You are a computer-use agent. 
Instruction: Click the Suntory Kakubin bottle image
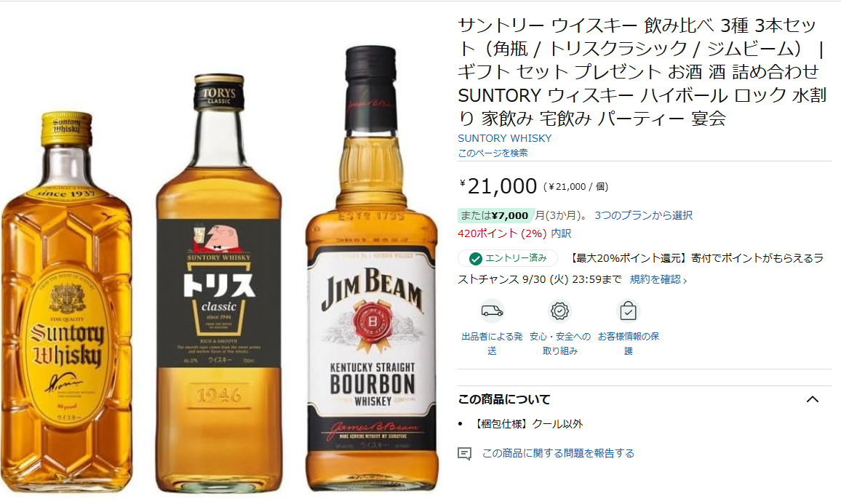pos(66,302)
